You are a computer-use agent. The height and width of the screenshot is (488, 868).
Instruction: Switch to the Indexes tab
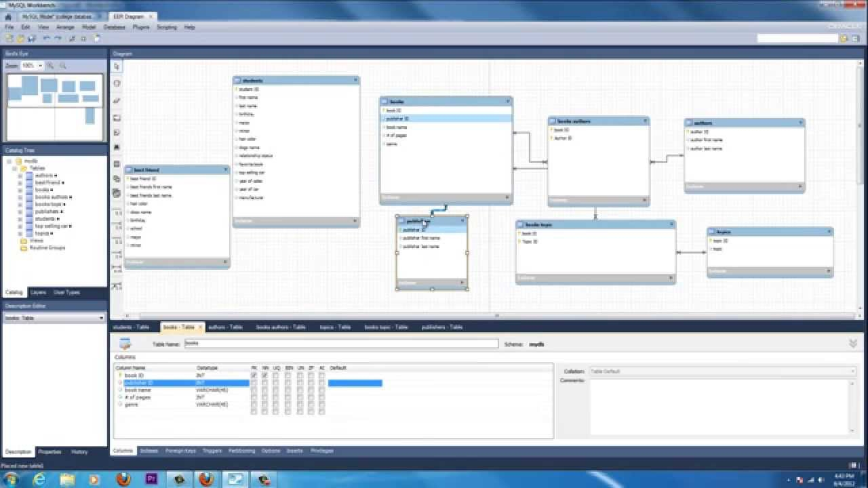click(148, 451)
